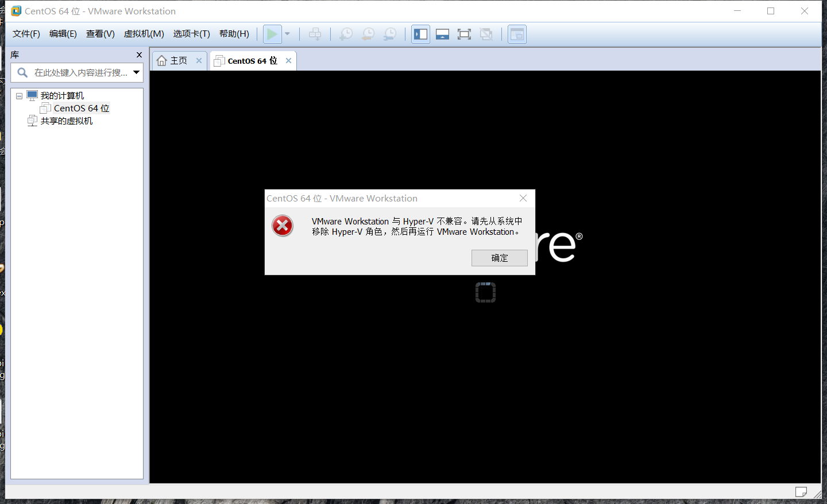827x504 pixels.
Task: Toggle the library sidebar visibility
Action: tap(420, 34)
